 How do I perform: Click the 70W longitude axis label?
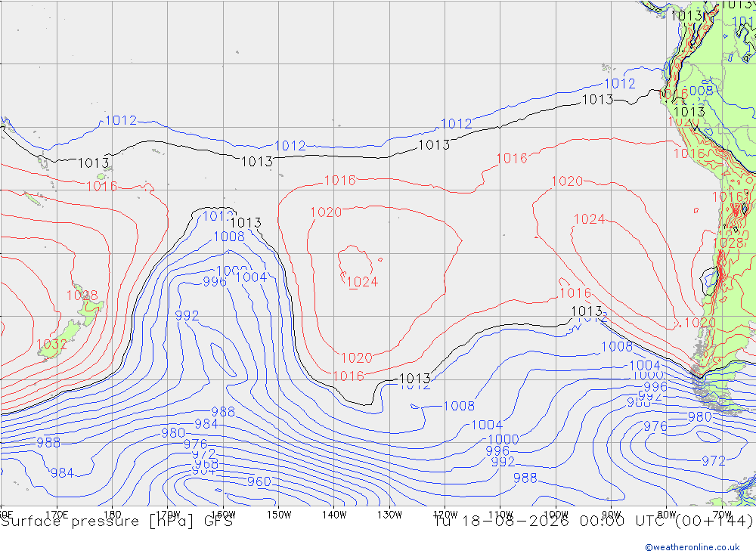click(x=722, y=514)
